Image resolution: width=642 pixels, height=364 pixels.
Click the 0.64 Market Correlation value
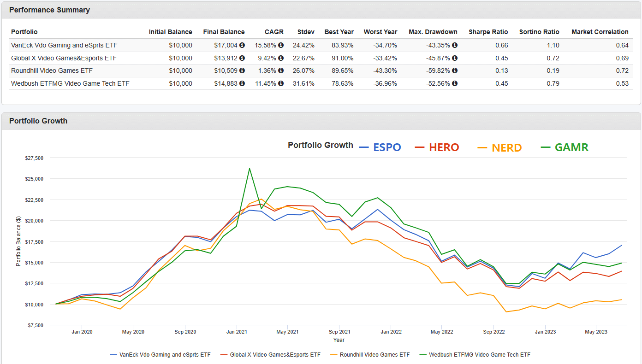coord(622,45)
